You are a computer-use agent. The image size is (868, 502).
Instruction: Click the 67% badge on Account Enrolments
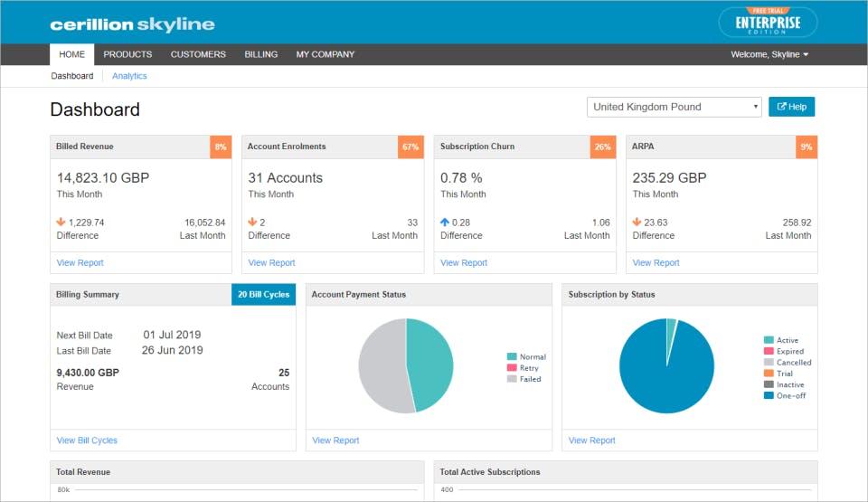(410, 147)
